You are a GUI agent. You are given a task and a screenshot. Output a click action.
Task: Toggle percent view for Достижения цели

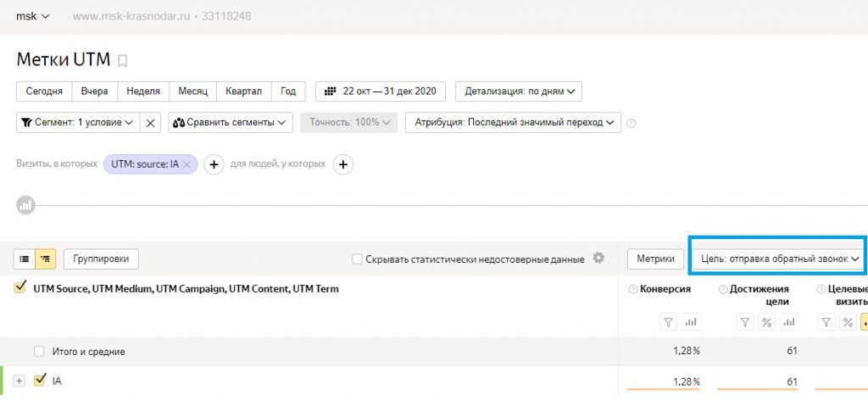766,322
